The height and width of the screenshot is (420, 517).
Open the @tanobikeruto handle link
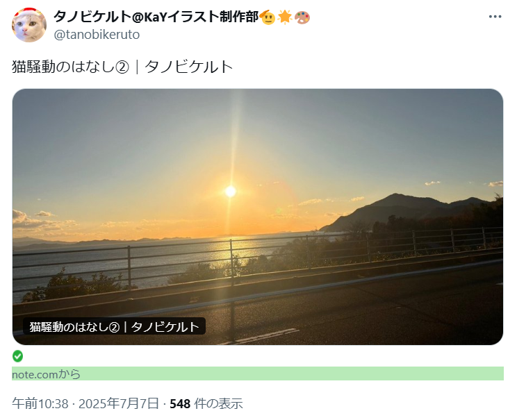tap(97, 34)
